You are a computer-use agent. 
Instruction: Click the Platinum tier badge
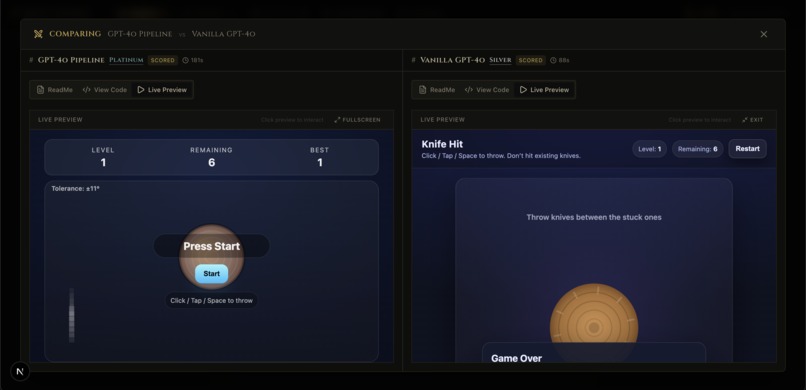[126, 60]
